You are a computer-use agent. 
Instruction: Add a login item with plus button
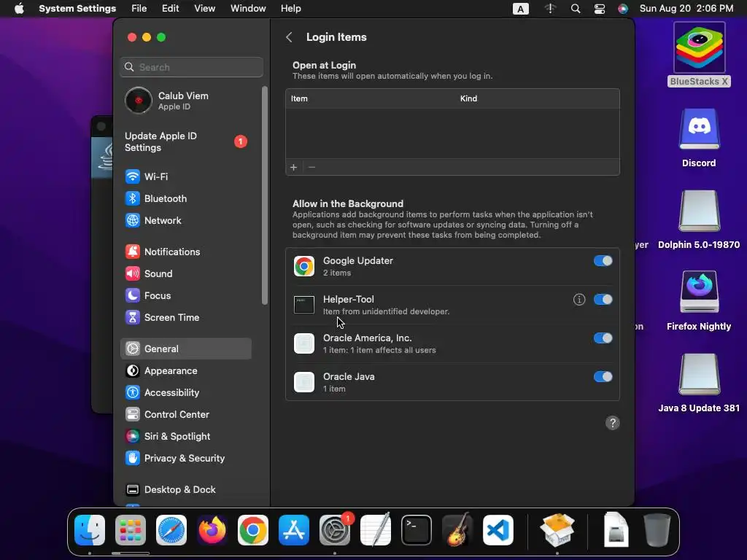(294, 167)
